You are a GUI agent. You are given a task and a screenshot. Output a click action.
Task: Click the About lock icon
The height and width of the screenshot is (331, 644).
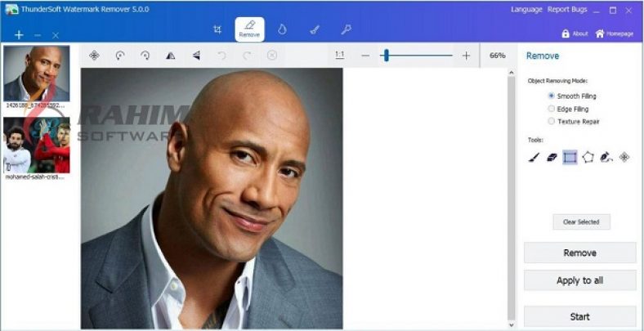click(566, 34)
